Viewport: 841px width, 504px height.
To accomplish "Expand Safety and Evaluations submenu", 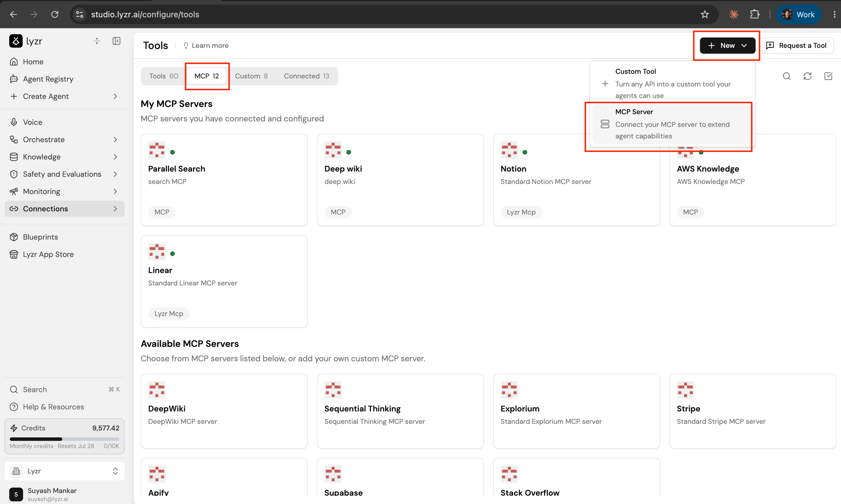I will click(x=115, y=174).
